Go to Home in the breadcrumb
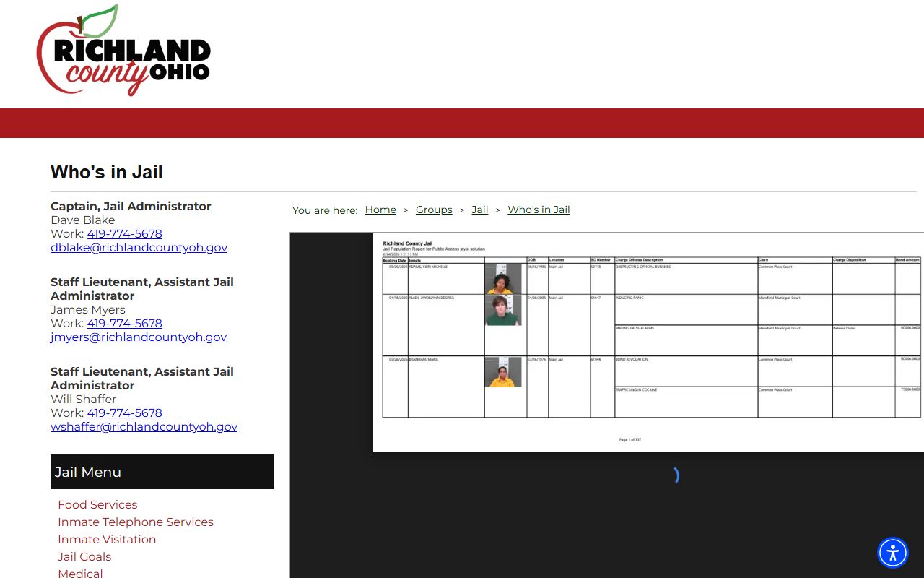This screenshot has width=924, height=578. pos(380,210)
